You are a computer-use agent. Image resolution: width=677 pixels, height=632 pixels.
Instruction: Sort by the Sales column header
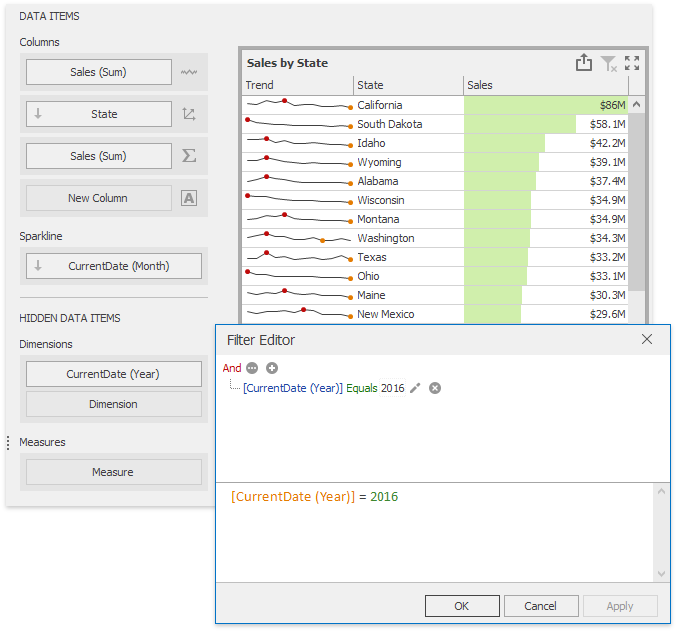[x=545, y=85]
